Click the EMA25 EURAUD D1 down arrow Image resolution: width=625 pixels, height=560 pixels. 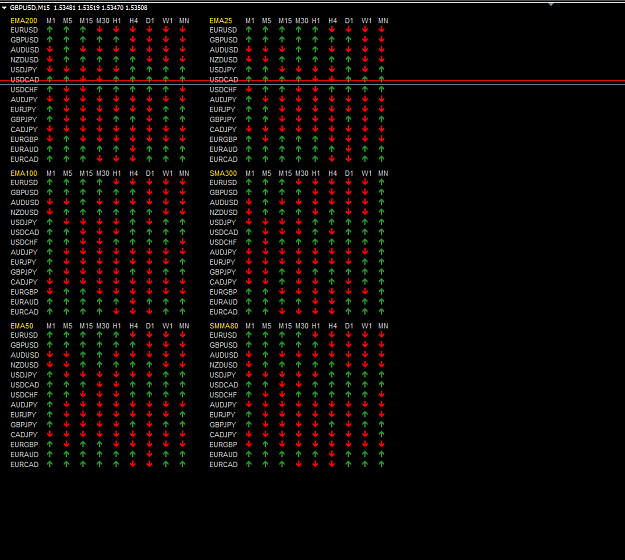click(348, 149)
